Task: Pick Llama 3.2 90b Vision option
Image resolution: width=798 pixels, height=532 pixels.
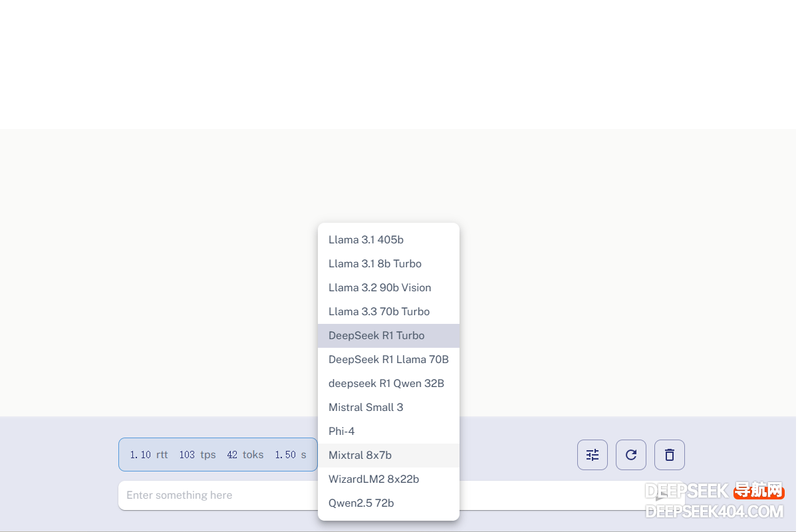Action: 388,288
